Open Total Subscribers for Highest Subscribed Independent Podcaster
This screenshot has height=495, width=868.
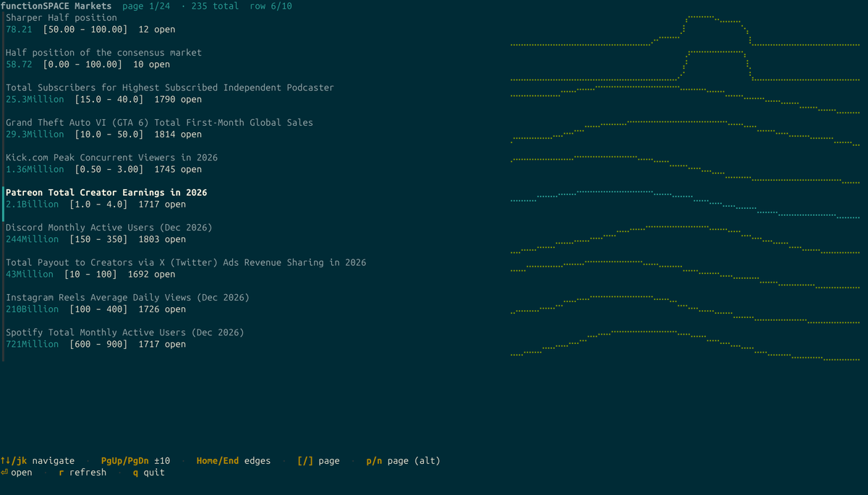170,87
